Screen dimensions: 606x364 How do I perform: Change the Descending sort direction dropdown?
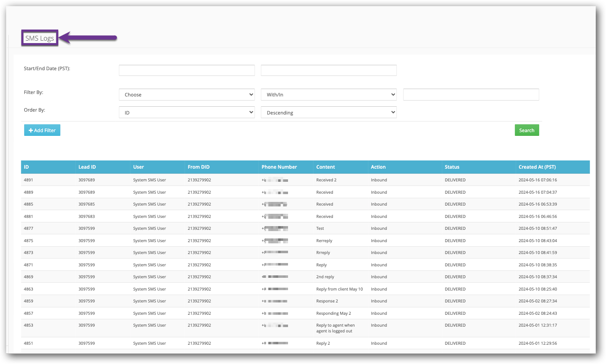point(329,112)
